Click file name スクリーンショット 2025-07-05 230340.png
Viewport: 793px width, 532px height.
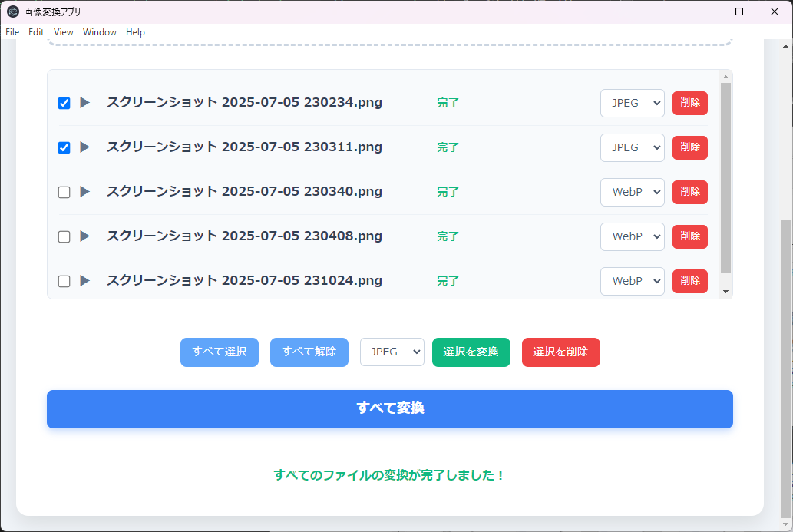pos(244,192)
